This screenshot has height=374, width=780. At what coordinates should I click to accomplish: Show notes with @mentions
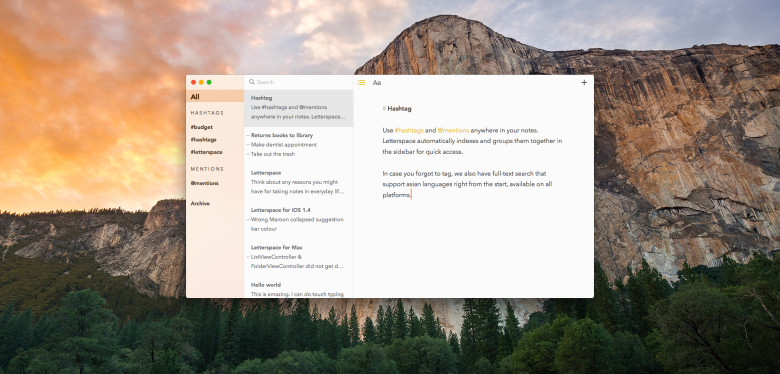[x=204, y=183]
